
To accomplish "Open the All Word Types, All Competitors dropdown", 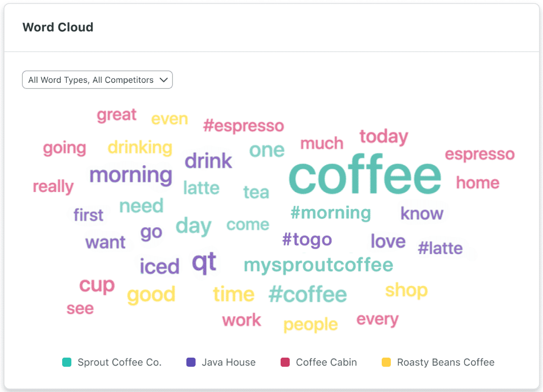I will click(x=98, y=80).
